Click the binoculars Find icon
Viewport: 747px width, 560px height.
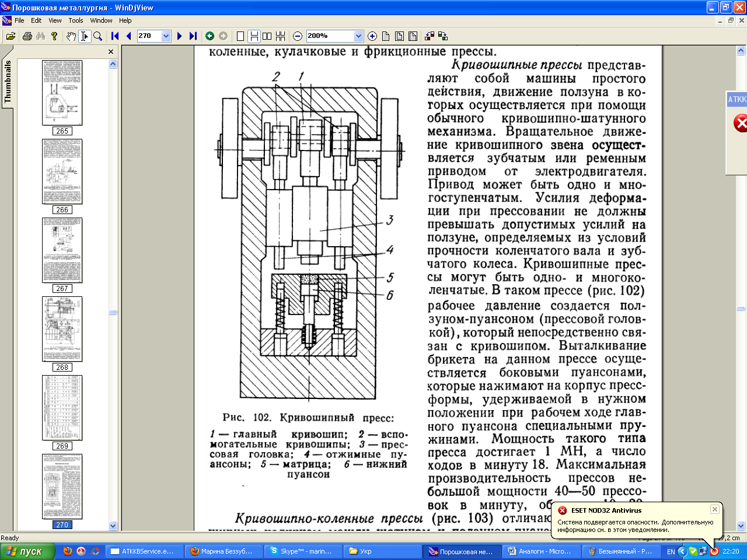[40, 36]
